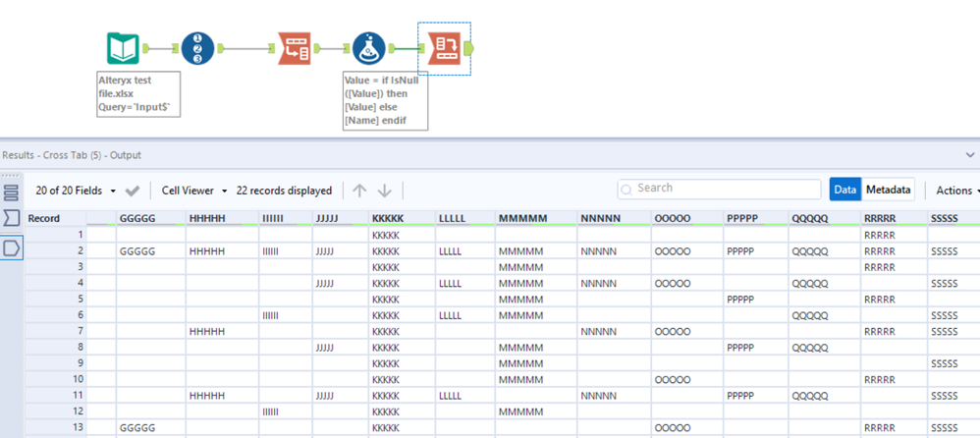Select the Cross Tab tool
Viewport: 980px width, 438px height.
click(444, 49)
